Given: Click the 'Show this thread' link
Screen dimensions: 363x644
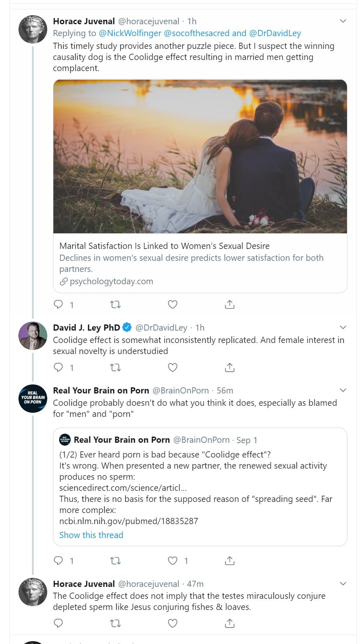Looking at the screenshot, I should pos(91,535).
